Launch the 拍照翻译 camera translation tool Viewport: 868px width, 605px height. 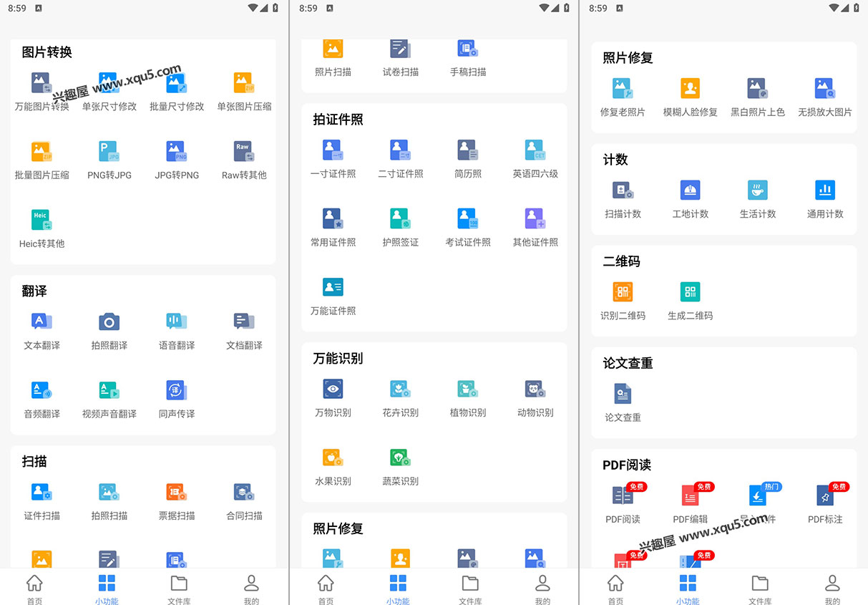[109, 322]
